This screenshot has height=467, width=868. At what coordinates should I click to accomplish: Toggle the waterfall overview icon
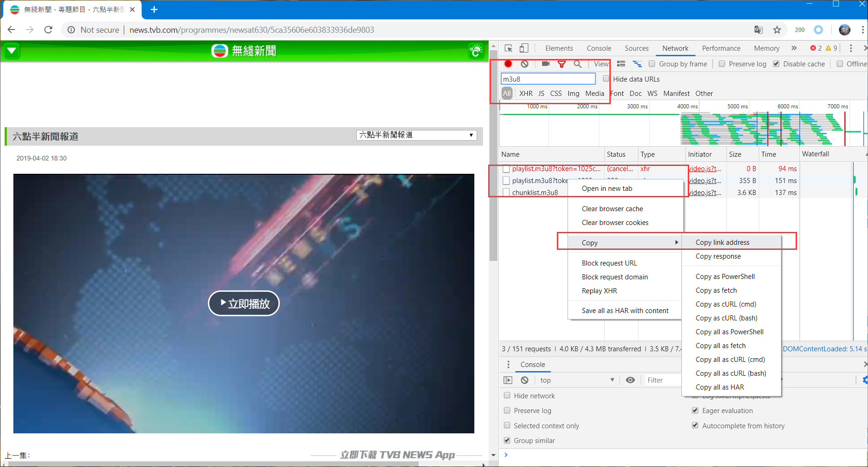coord(637,64)
